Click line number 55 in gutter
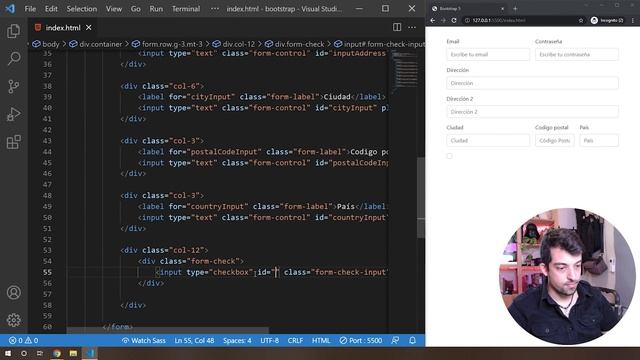The image size is (640, 360). click(x=47, y=272)
